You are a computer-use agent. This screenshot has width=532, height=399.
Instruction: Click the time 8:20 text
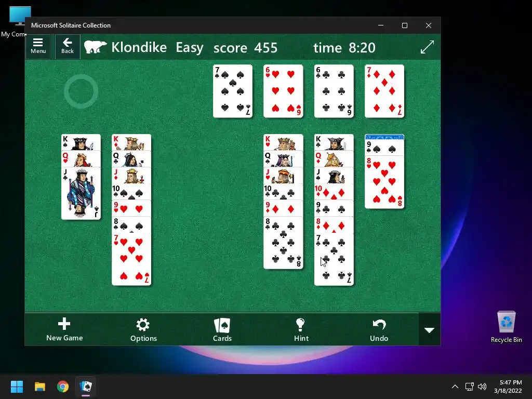click(344, 48)
